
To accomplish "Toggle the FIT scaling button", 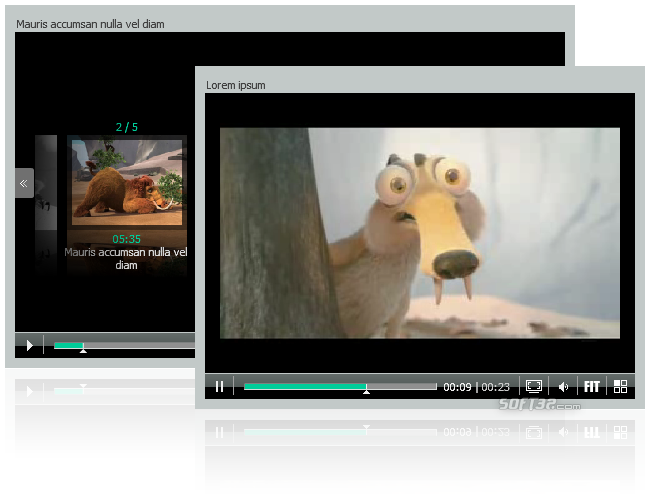I will 592,386.
